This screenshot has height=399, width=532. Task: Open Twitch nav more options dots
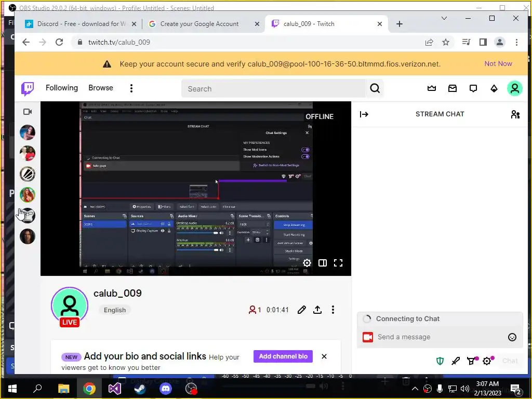[x=131, y=88]
